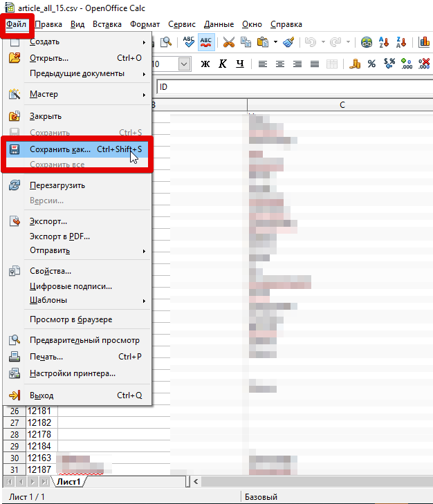The width and height of the screenshot is (433, 504).
Task: Expand the Шаблоны submenu
Action: [77, 301]
